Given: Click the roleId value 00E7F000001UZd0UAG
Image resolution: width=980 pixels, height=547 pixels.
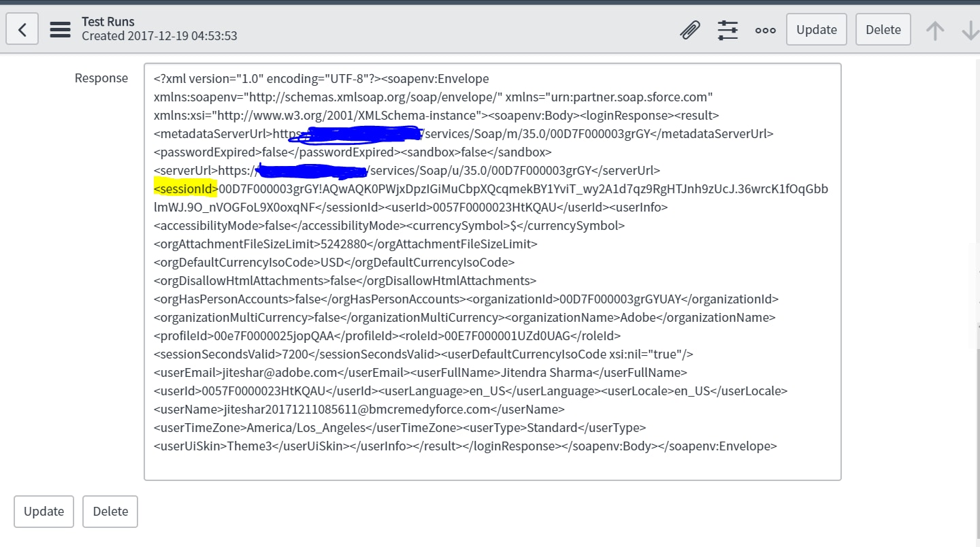Looking at the screenshot, I should pos(507,335).
